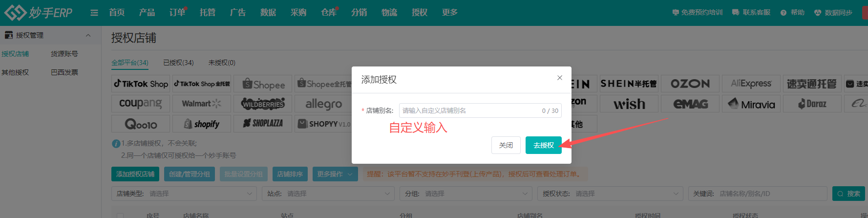Image resolution: width=868 pixels, height=218 pixels.
Task: Select the Allegro platform logo
Action: [323, 104]
